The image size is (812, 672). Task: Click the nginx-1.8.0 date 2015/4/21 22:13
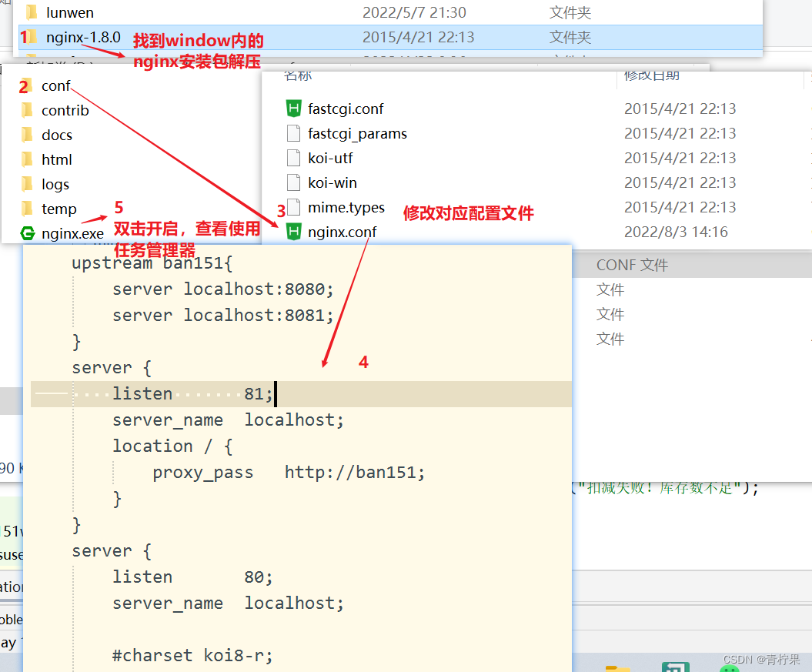pos(418,37)
